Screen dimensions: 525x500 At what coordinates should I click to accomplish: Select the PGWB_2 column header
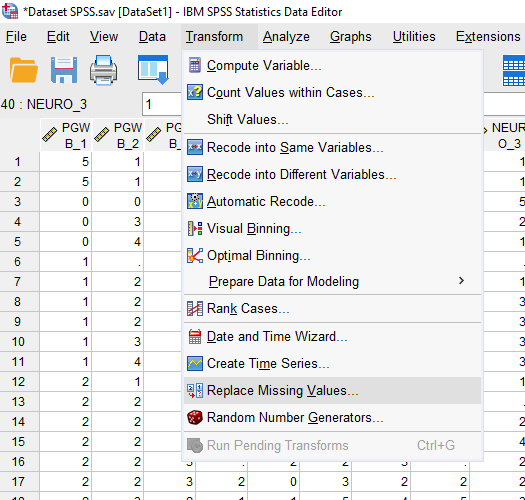pos(118,135)
